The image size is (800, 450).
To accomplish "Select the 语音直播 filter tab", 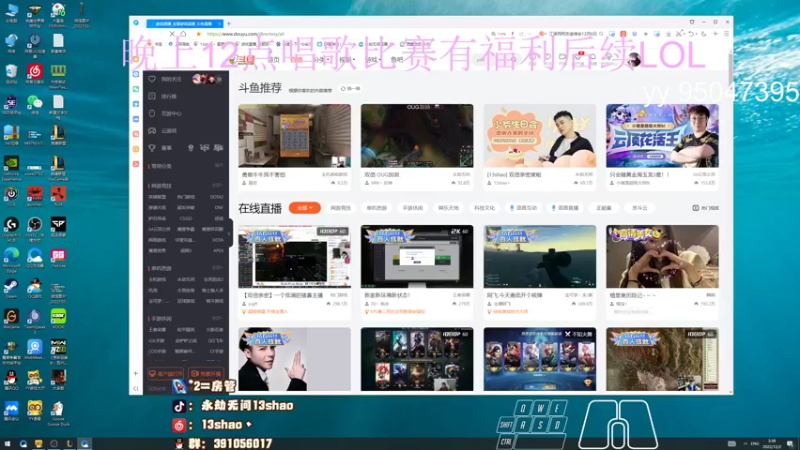I will pyautogui.click(x=565, y=208).
